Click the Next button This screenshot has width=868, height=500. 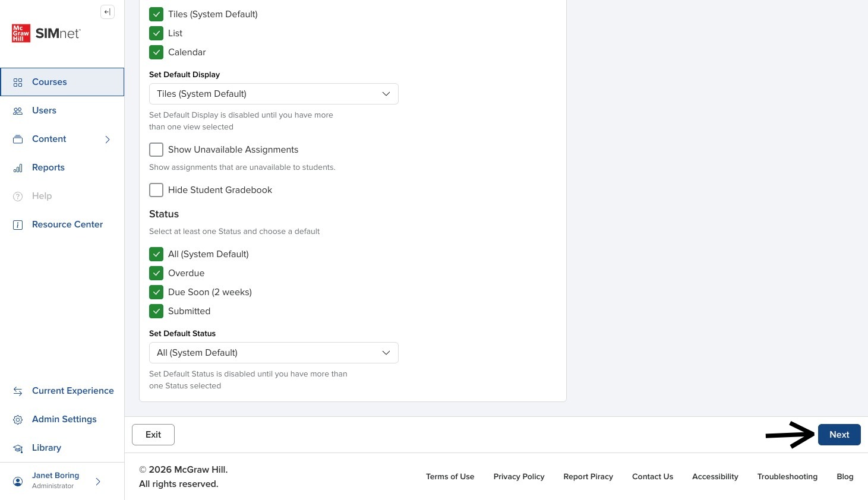(x=839, y=435)
